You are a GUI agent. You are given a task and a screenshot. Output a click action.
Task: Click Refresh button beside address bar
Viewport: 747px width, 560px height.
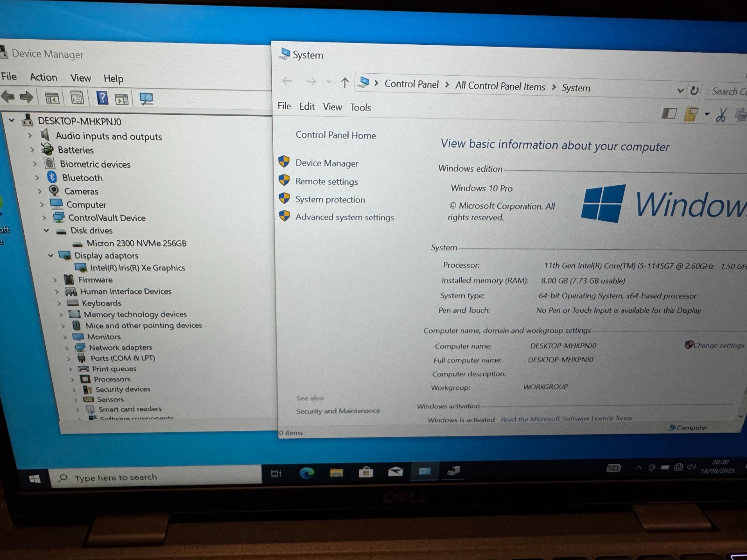pyautogui.click(x=694, y=91)
